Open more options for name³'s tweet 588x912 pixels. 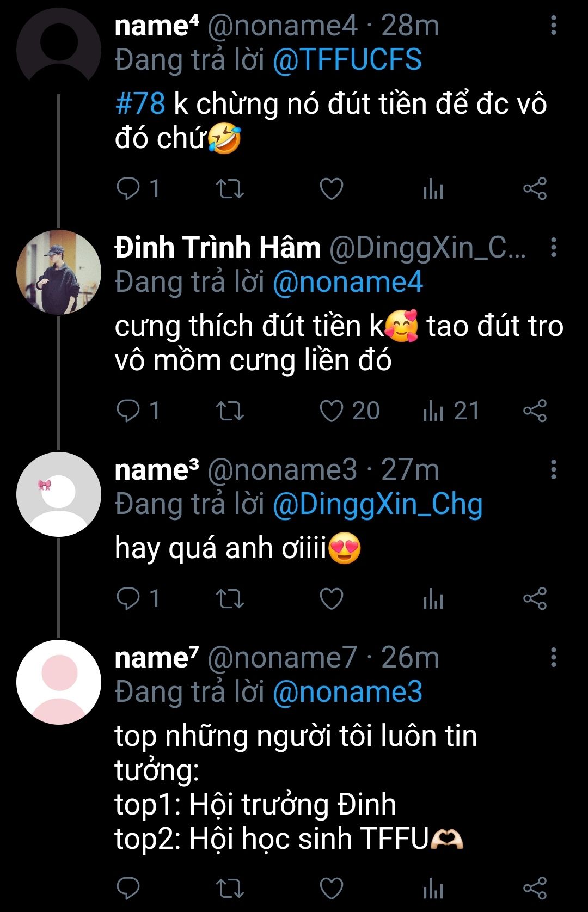[553, 469]
